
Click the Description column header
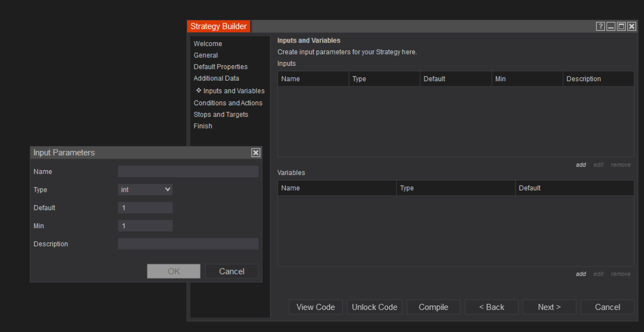coord(598,79)
